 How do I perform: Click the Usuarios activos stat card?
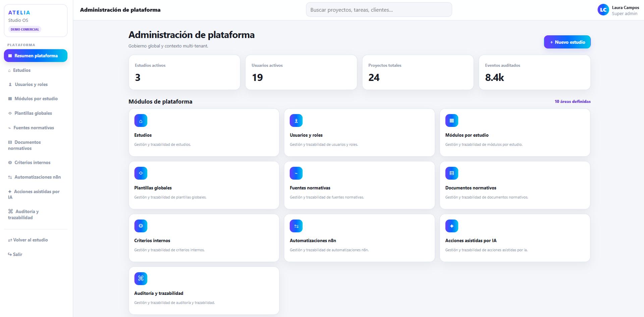click(301, 73)
